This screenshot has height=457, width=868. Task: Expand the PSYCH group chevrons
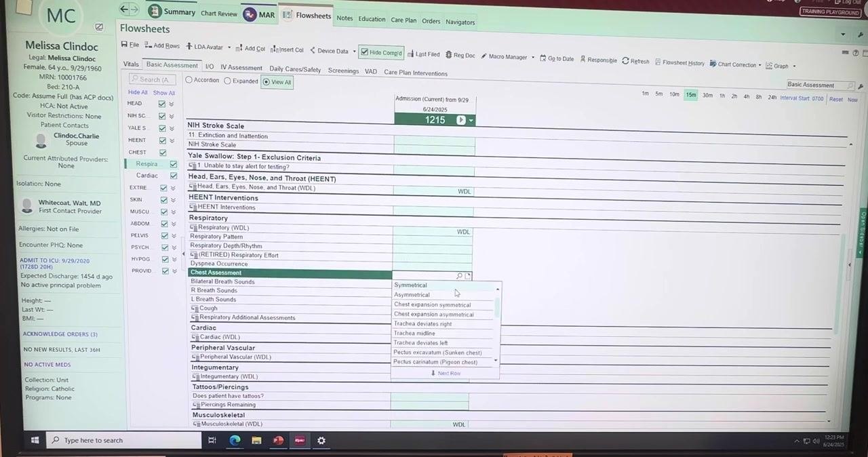[173, 247]
